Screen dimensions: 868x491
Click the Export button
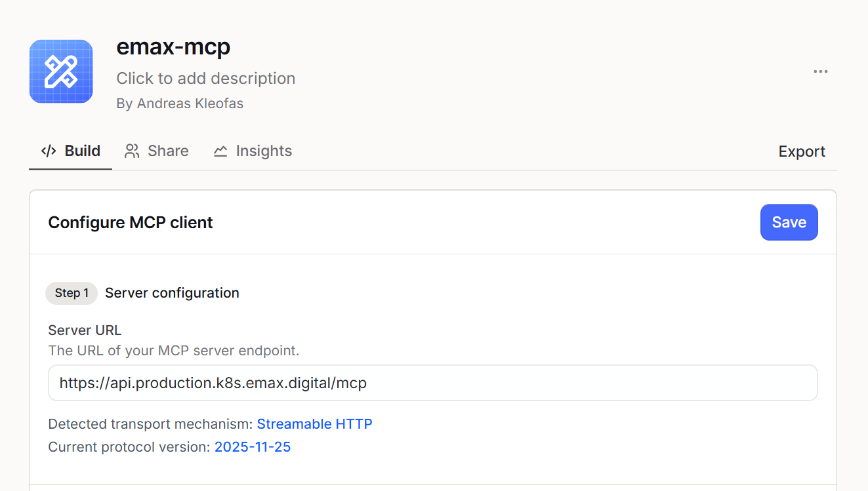coord(802,151)
